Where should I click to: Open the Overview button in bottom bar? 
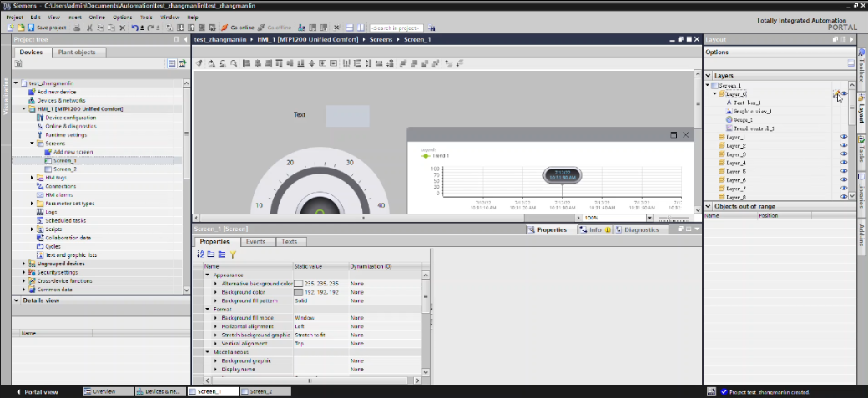click(108, 392)
